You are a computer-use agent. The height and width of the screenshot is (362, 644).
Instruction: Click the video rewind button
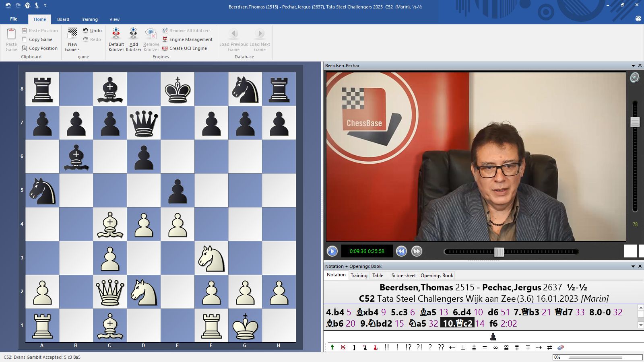pos(401,251)
